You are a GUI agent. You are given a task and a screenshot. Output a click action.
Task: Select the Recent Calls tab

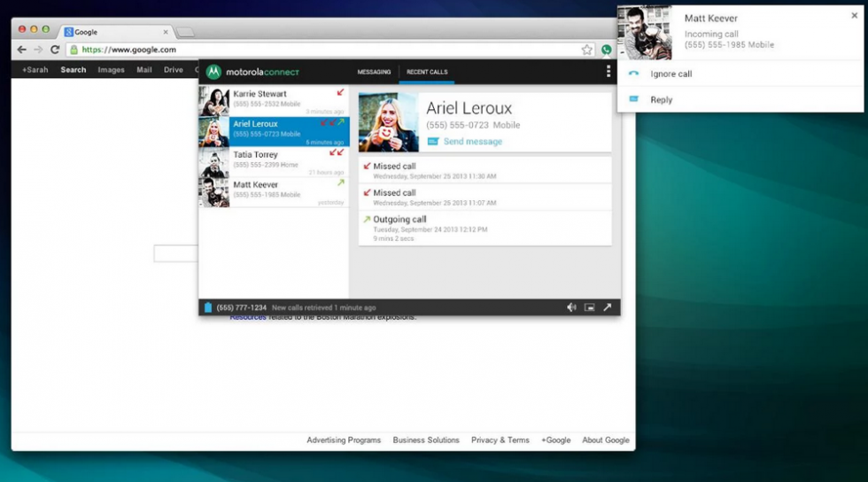click(427, 72)
